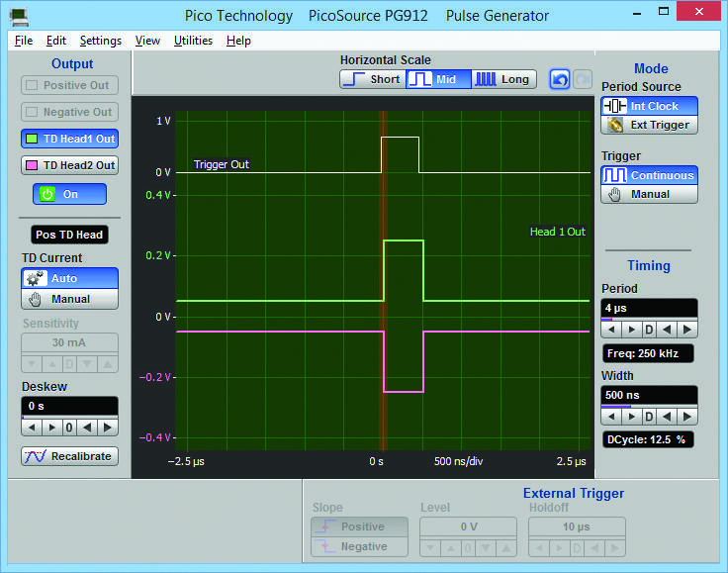The height and width of the screenshot is (573, 728).
Task: Select the Long horizontal scale
Action: pyautogui.click(x=503, y=79)
